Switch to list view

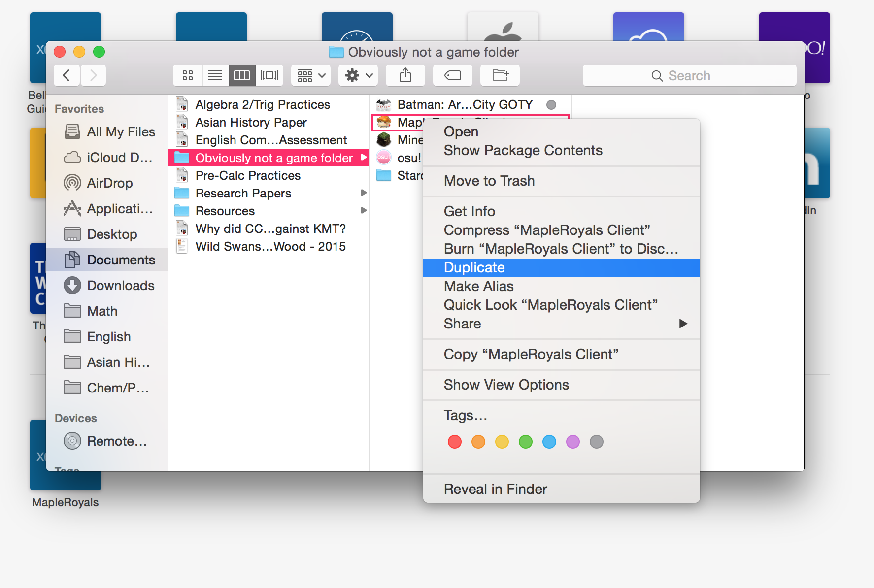215,75
